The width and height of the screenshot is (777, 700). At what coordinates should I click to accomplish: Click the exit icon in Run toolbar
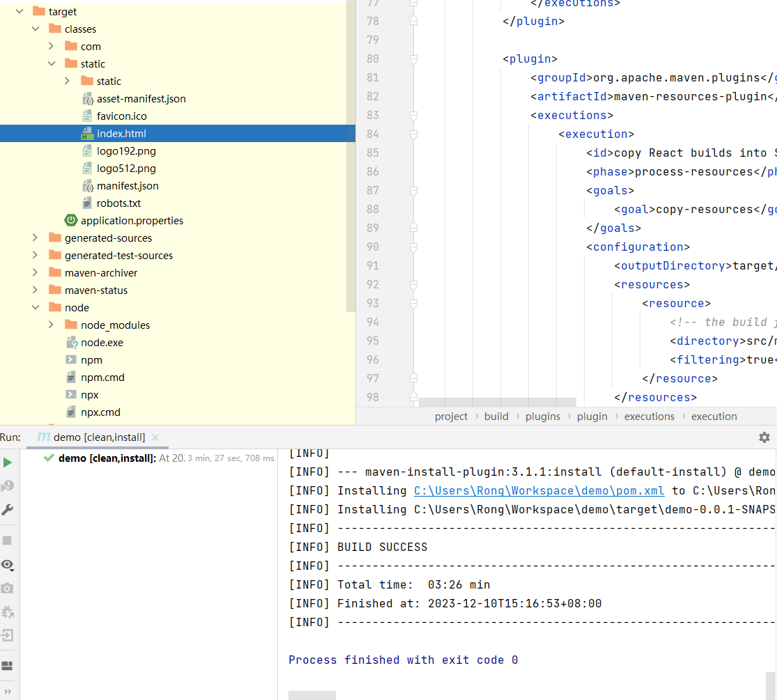8,635
